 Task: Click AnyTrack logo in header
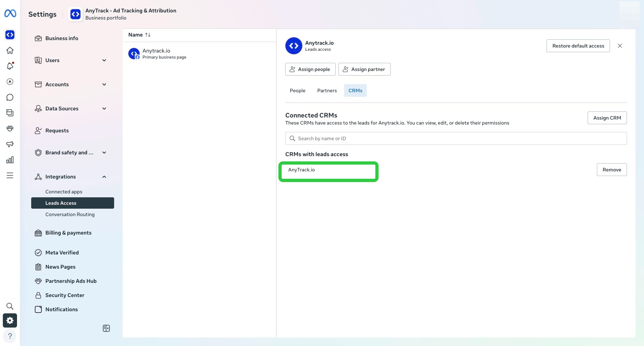pyautogui.click(x=75, y=14)
